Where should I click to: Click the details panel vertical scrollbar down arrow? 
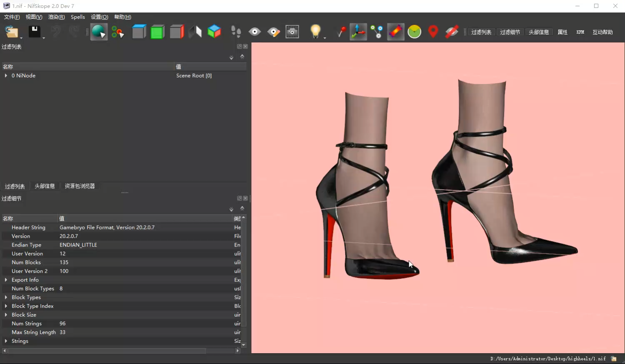(x=244, y=345)
